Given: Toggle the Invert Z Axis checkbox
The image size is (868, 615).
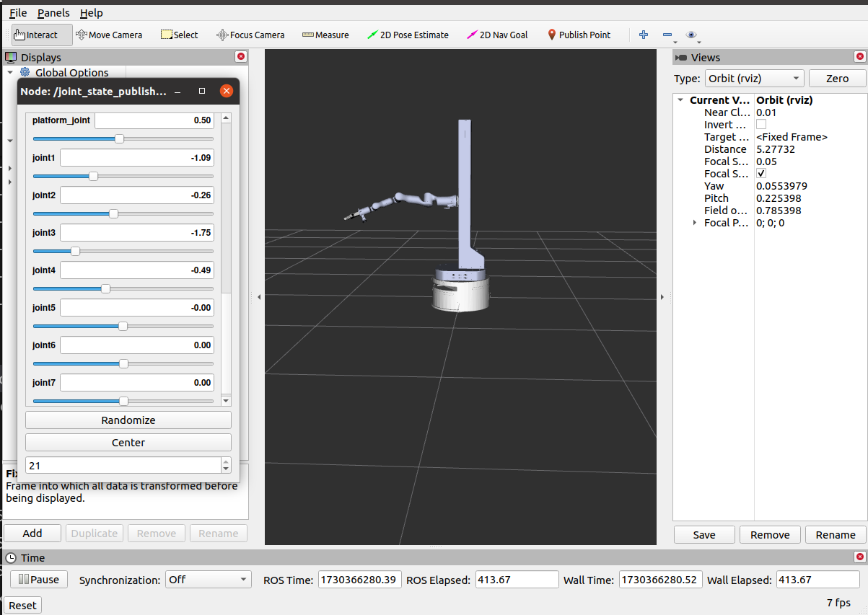Looking at the screenshot, I should point(761,125).
